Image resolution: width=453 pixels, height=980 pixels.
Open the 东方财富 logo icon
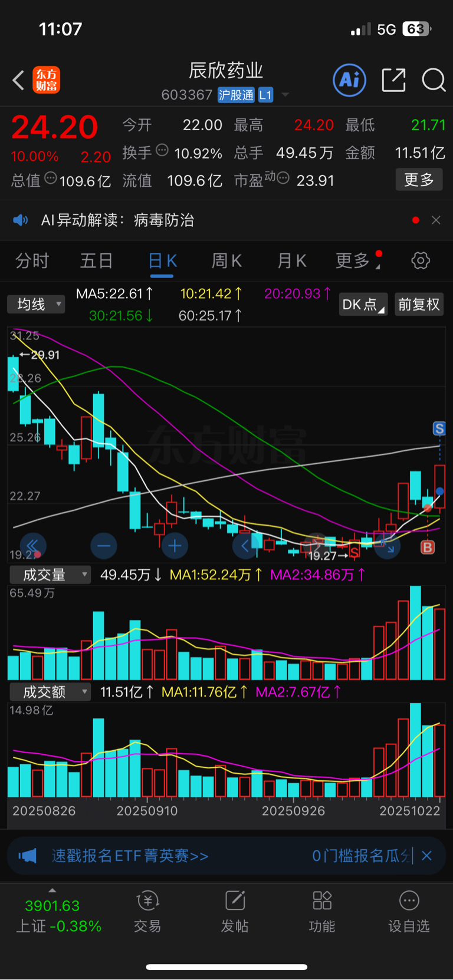coord(46,80)
